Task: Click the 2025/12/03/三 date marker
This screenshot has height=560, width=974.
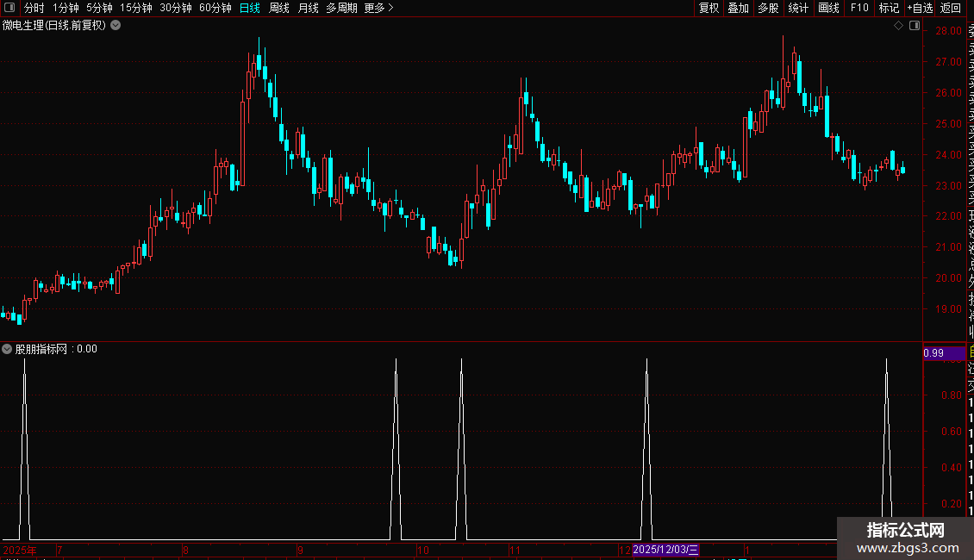Action: click(666, 550)
